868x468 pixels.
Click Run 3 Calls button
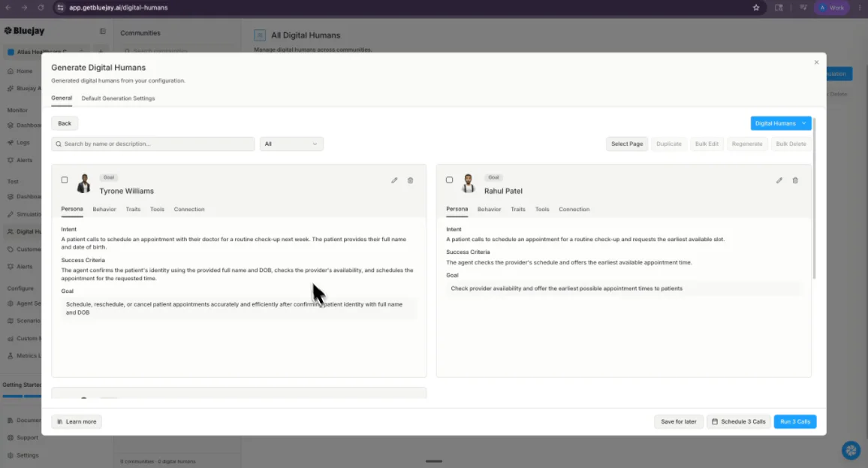[x=795, y=421]
